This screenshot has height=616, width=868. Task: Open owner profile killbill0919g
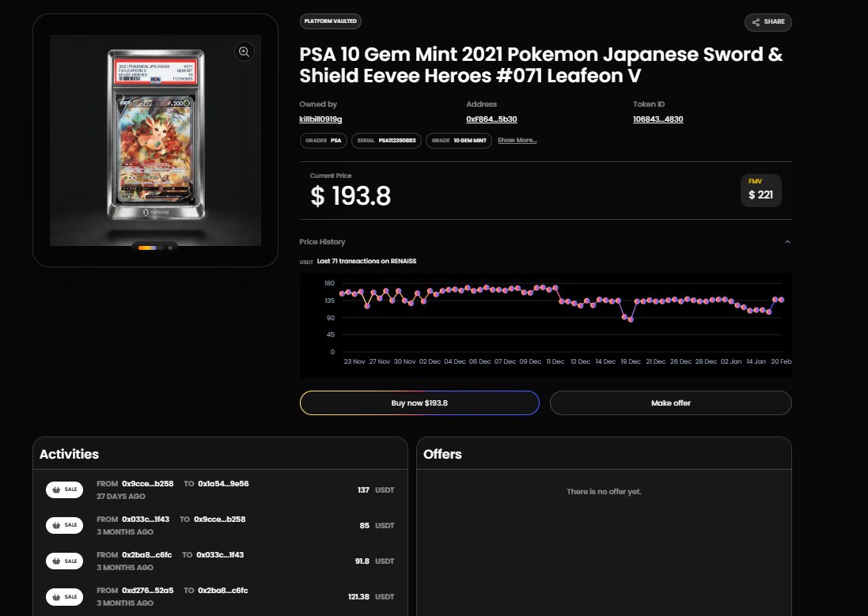coord(320,119)
